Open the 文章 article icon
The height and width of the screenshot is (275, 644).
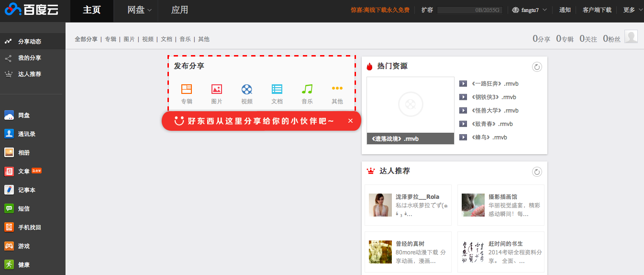[x=9, y=172]
